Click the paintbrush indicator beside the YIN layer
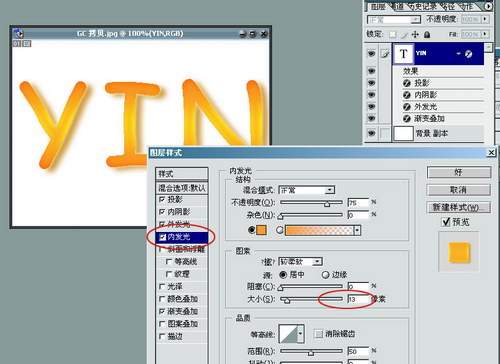Image resolution: width=500 pixels, height=364 pixels. point(385,54)
